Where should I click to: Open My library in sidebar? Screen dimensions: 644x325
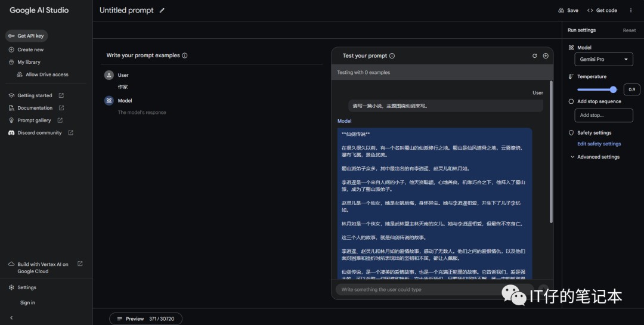[x=29, y=62]
